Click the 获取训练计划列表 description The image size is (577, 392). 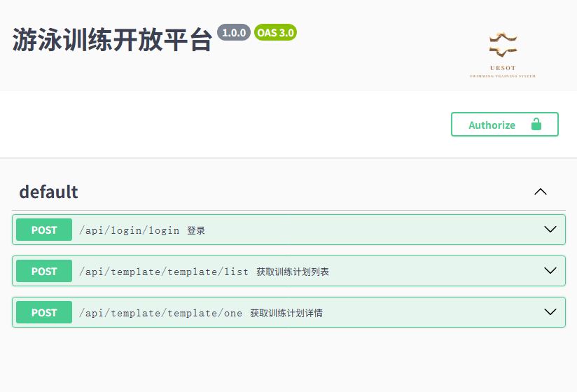pos(293,272)
